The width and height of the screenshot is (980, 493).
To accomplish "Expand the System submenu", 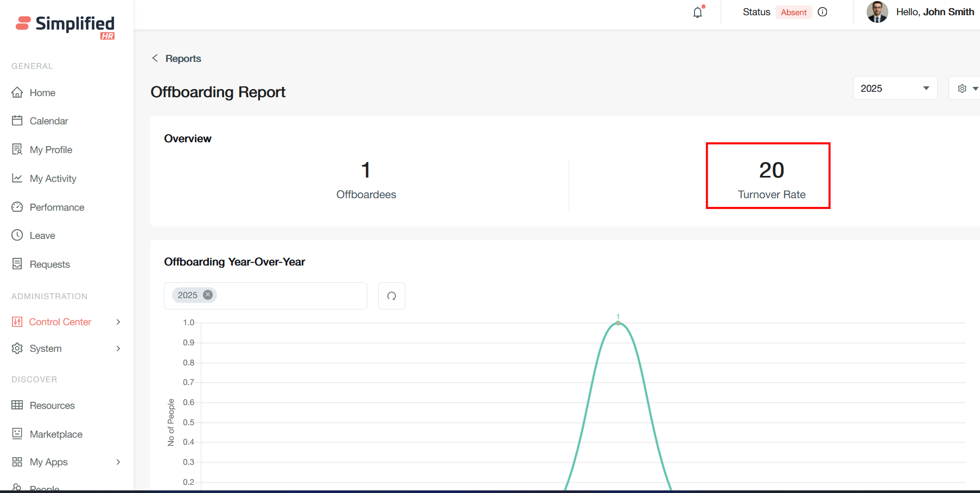I will 118,349.
